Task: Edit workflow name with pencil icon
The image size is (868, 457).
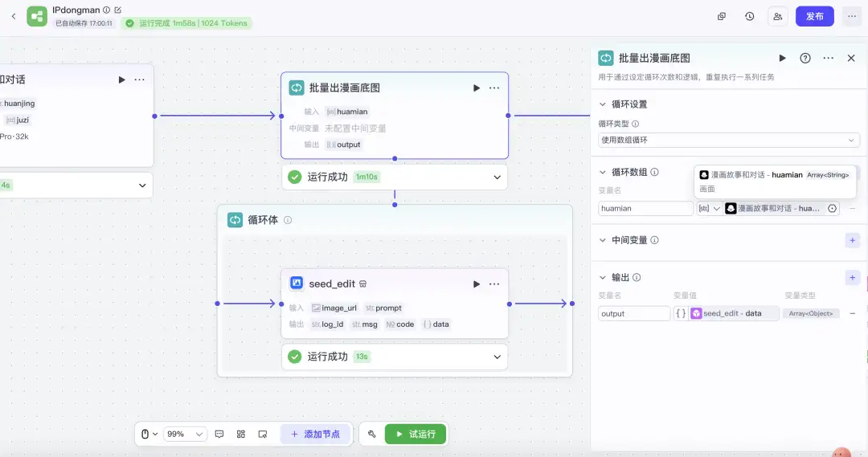Action: (x=118, y=10)
